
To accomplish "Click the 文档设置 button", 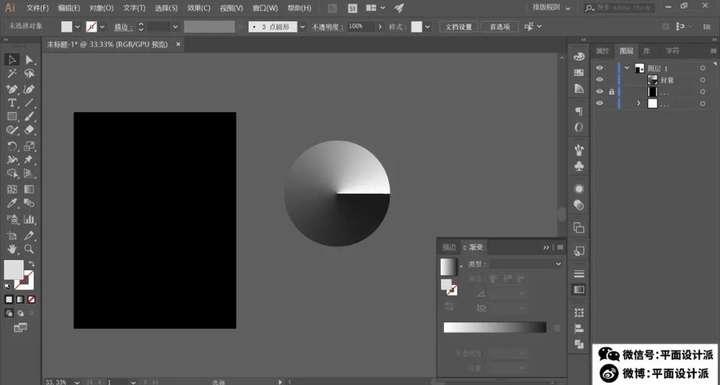I will 459,27.
